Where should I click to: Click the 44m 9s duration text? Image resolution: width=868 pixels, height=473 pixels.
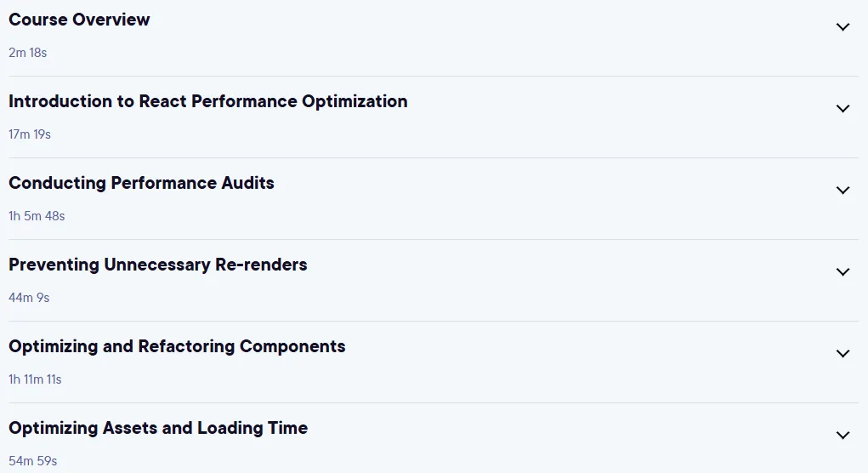point(29,298)
